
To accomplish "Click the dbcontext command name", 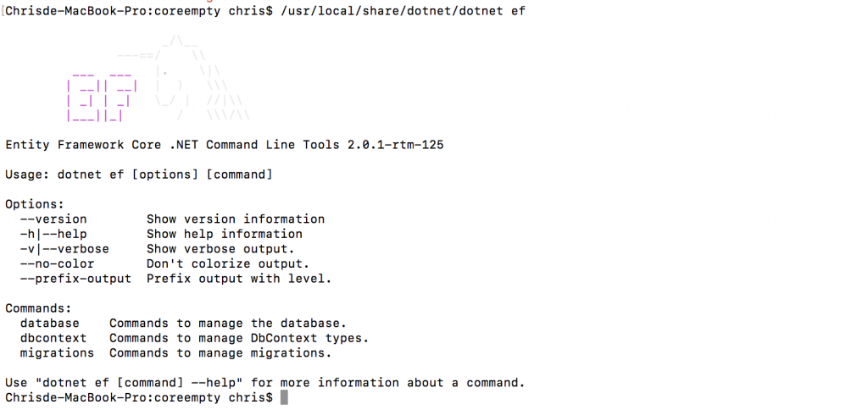I will (x=53, y=338).
